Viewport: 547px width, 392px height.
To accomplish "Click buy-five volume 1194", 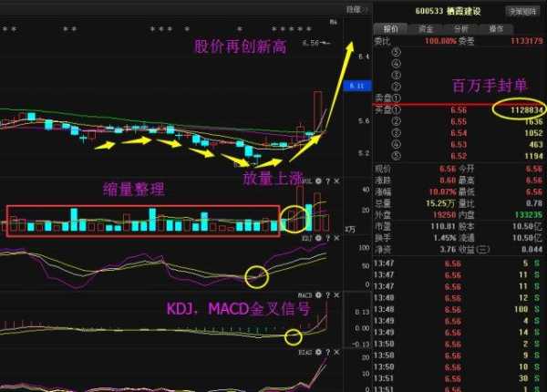I will (533, 156).
